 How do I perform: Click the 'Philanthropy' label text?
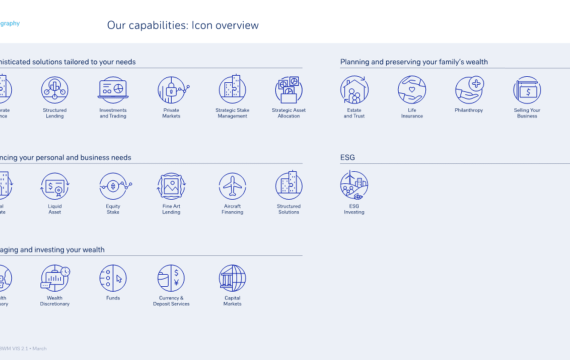tap(469, 110)
